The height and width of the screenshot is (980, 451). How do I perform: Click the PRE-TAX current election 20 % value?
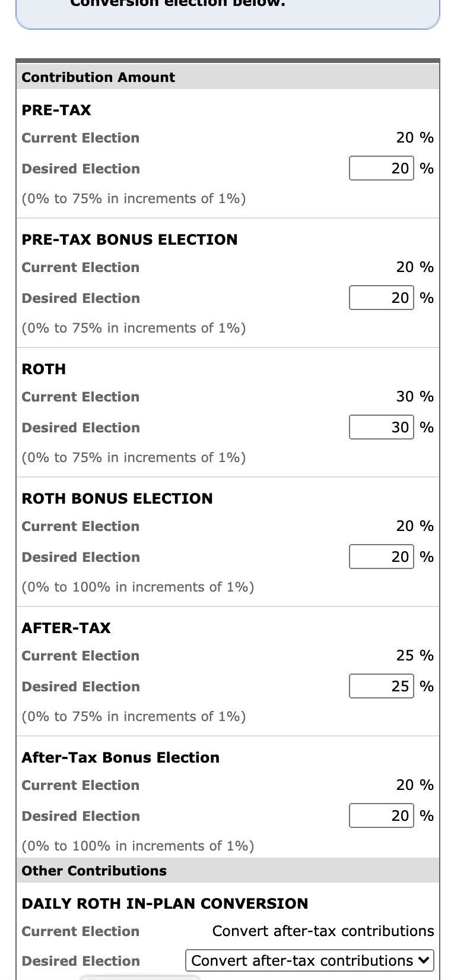[415, 138]
